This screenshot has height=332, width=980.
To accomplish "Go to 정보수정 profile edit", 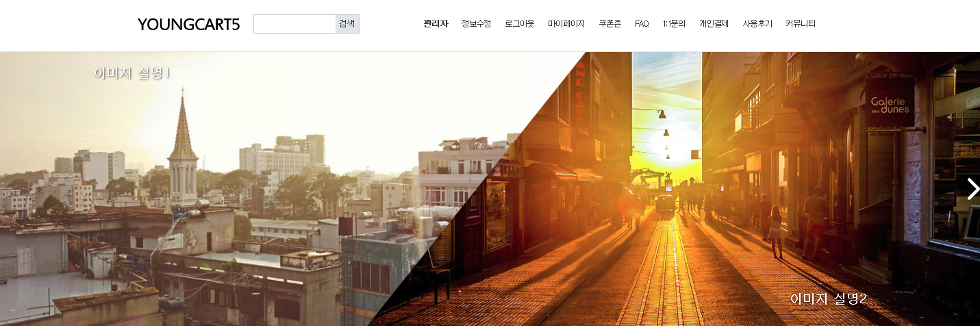I will pyautogui.click(x=476, y=24).
